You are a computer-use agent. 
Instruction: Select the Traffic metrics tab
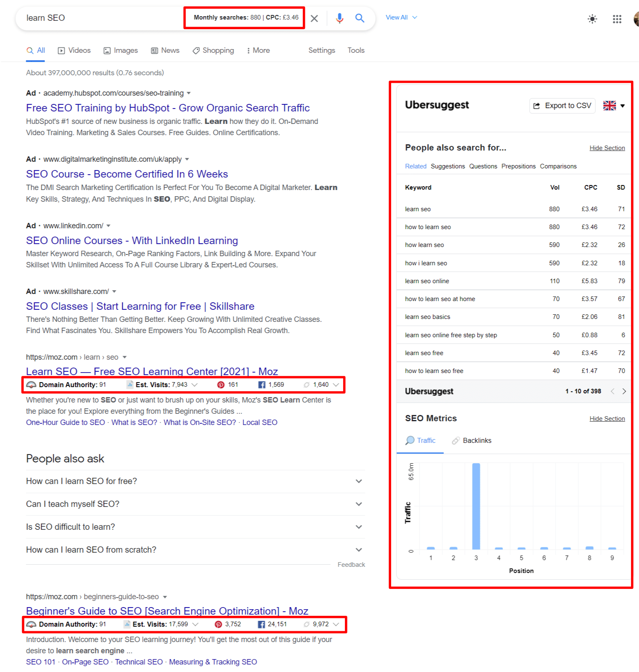pyautogui.click(x=421, y=441)
